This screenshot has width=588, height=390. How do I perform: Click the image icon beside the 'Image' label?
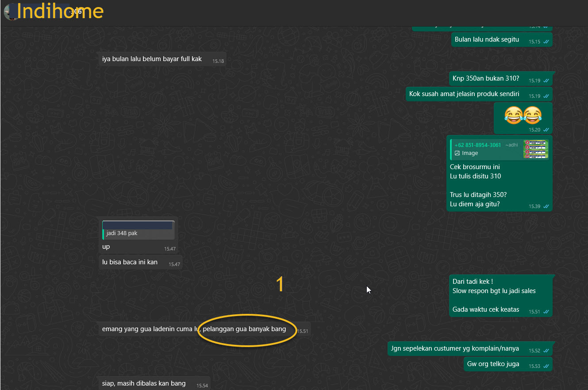tap(457, 153)
